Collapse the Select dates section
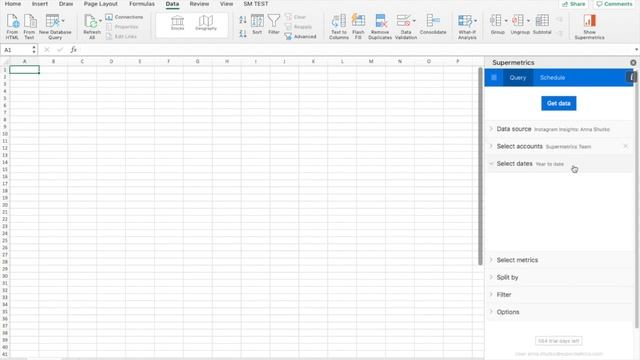 tap(559, 164)
